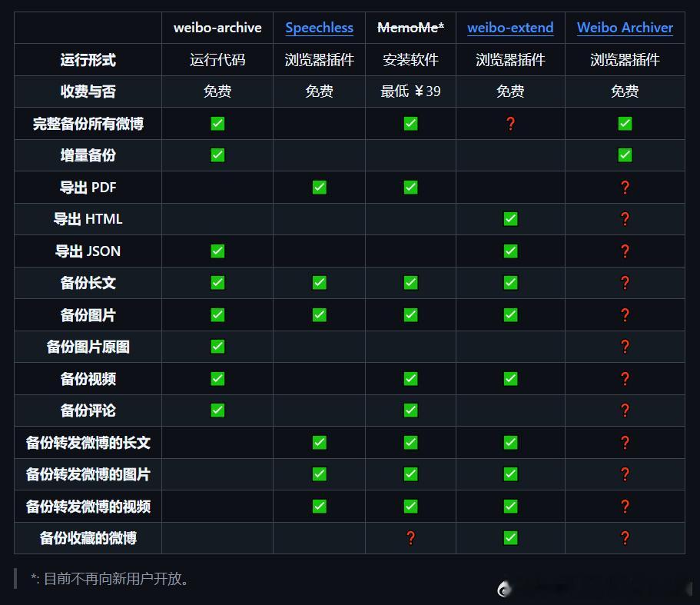The height and width of the screenshot is (605, 700).
Task: Click the 最低 ¥39 price cell
Action: [410, 91]
